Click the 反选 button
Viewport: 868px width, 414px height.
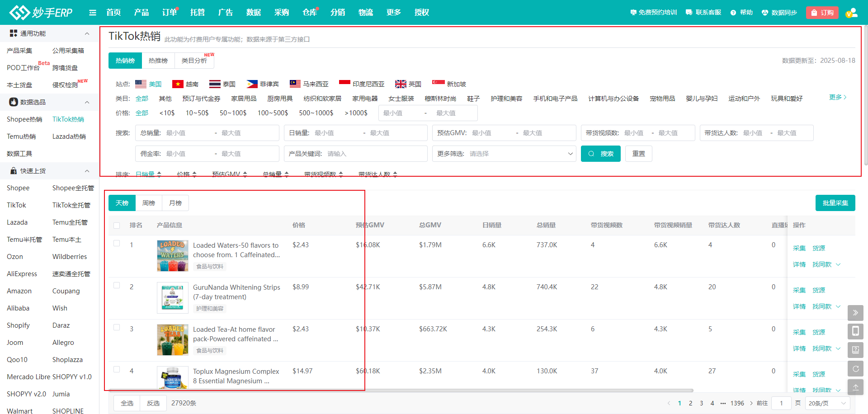(x=153, y=403)
